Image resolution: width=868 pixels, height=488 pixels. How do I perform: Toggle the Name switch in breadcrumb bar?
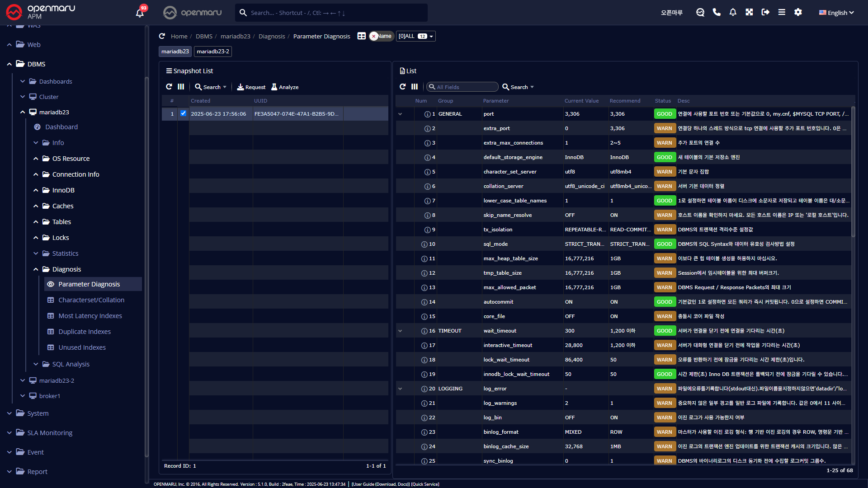click(x=382, y=36)
